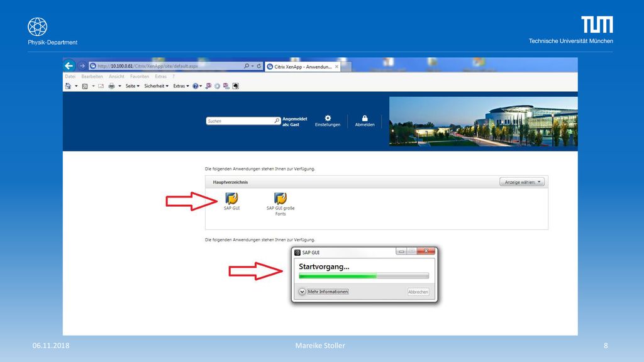Open the home button dropdown arrow

pos(76,86)
